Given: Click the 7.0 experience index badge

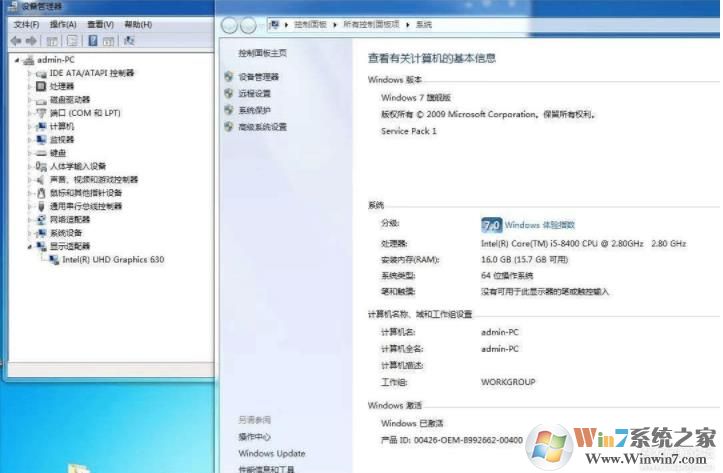Looking at the screenshot, I should tap(492, 225).
